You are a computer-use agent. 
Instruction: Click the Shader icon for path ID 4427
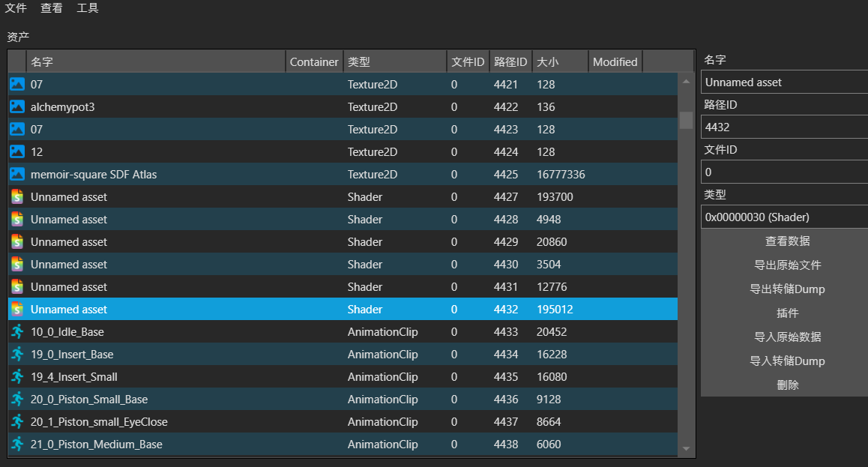pos(16,197)
